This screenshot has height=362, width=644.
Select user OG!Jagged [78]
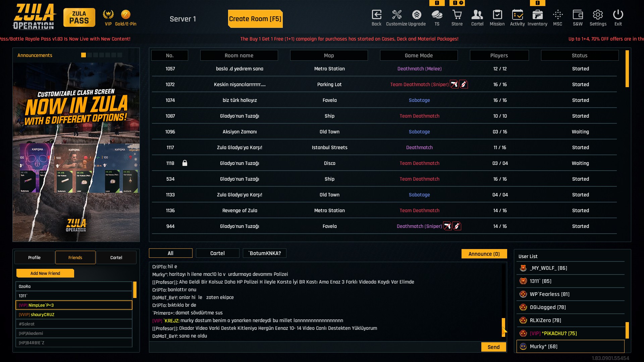coord(571,307)
